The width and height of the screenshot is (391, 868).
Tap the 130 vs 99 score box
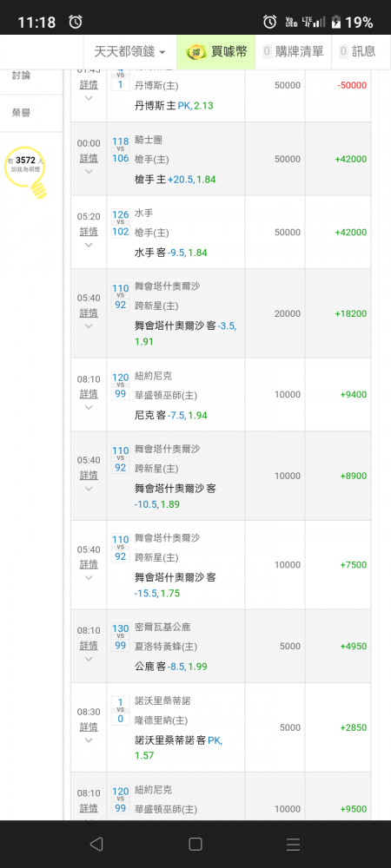click(x=120, y=636)
